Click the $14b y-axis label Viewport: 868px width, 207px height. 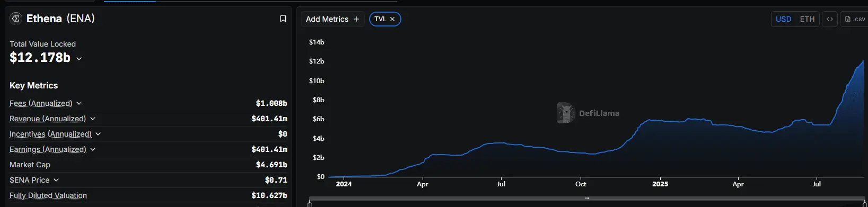click(317, 42)
